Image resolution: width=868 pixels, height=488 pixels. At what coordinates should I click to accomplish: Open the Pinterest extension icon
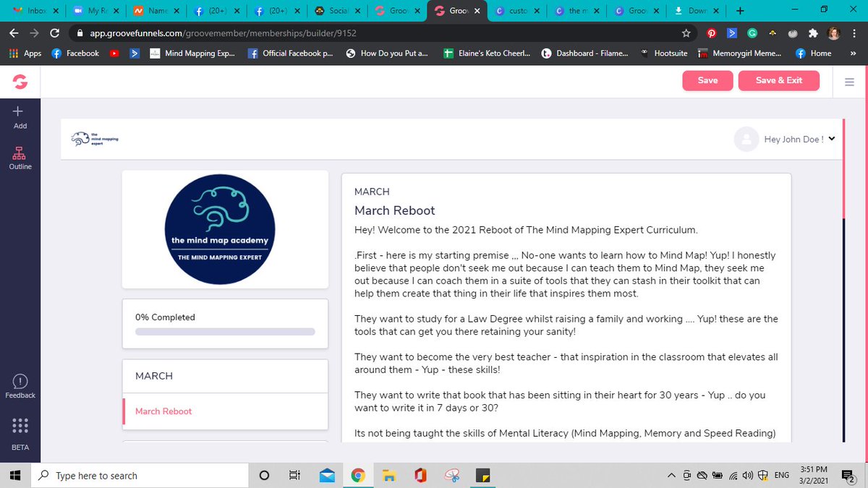(x=712, y=33)
